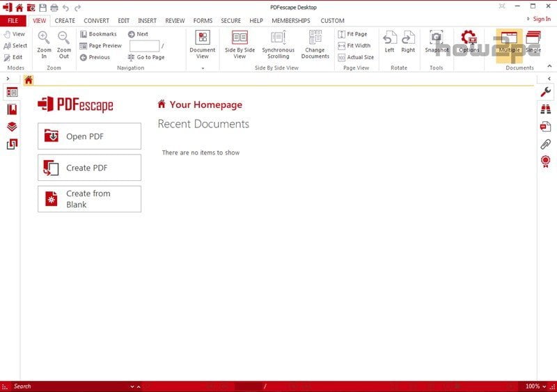The height and width of the screenshot is (392, 557).
Task: Open bottom left-sidebar panel icon below layers
Action: [12, 144]
